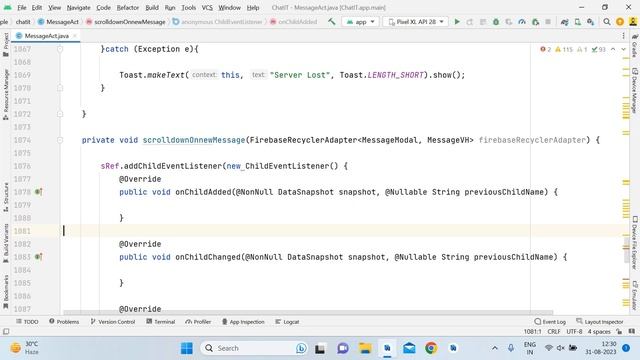Click the orange IDE update icon
The image size is (640, 360).
[620, 22]
